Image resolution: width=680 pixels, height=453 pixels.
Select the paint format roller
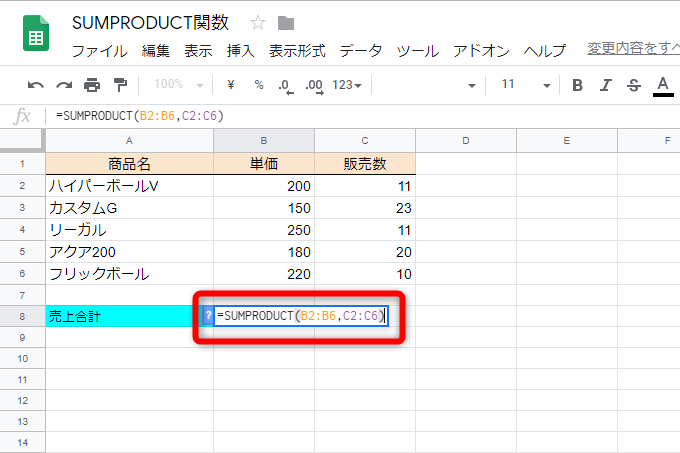[120, 85]
